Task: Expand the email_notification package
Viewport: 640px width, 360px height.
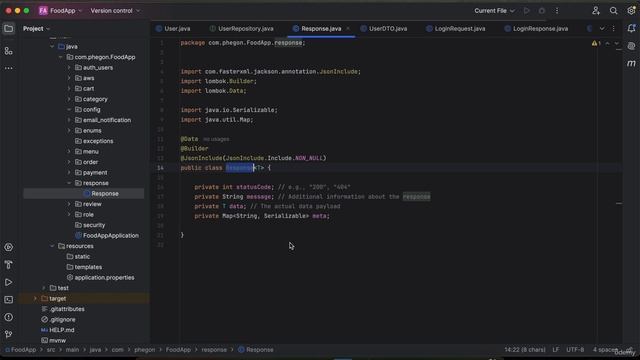Action: pyautogui.click(x=69, y=120)
